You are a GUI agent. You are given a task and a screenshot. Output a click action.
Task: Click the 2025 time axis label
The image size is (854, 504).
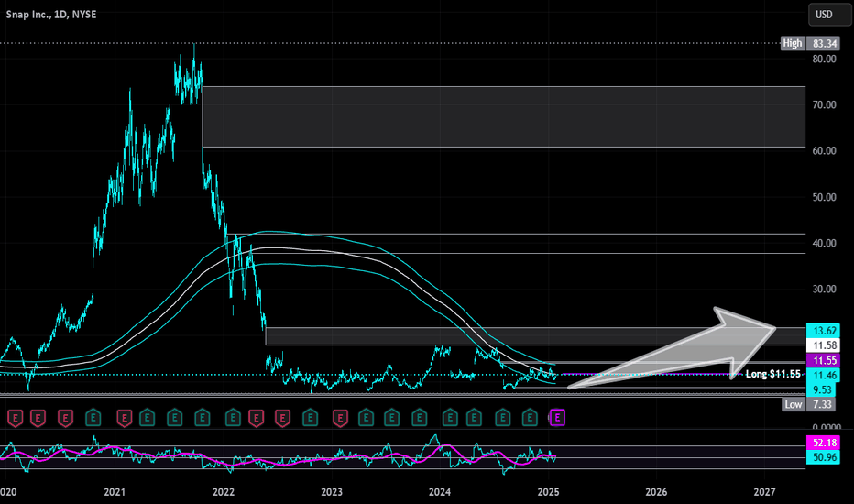[549, 492]
